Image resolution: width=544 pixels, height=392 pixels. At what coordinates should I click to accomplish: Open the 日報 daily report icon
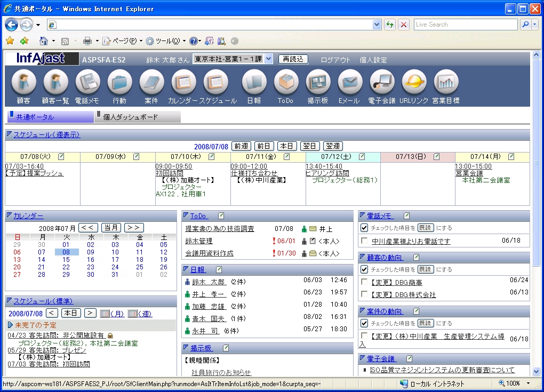point(254,83)
